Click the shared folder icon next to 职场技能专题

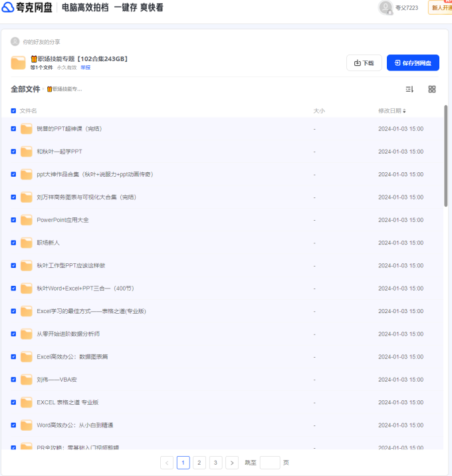[x=18, y=62]
